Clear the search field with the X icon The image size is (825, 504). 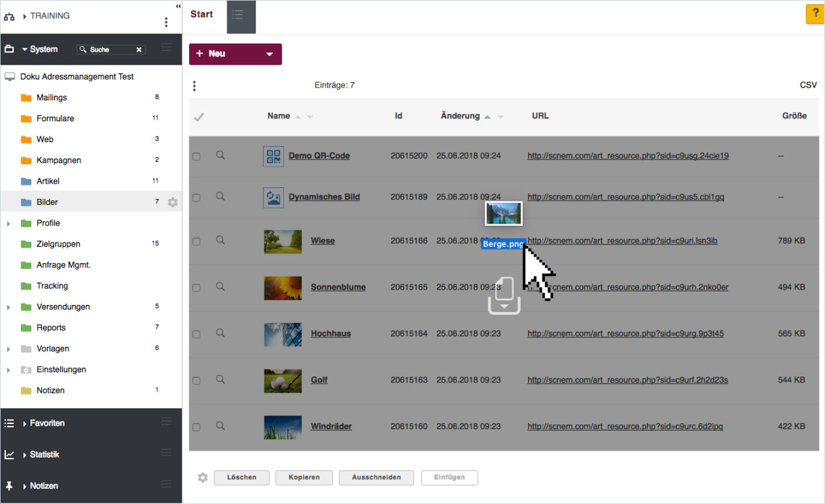[139, 49]
